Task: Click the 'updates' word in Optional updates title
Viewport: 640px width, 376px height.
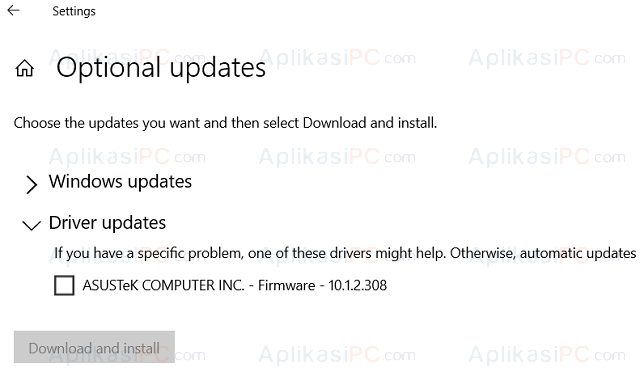Action: [x=218, y=69]
